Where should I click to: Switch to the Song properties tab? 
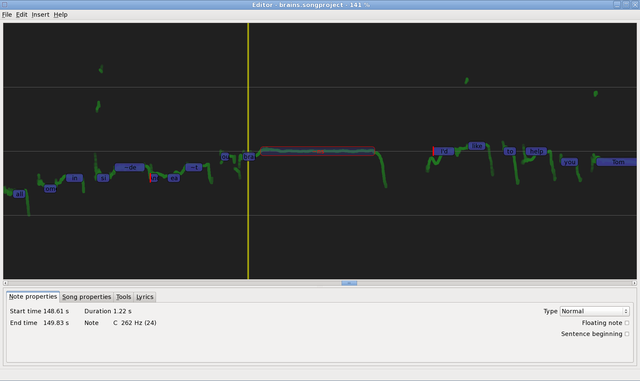(x=87, y=297)
